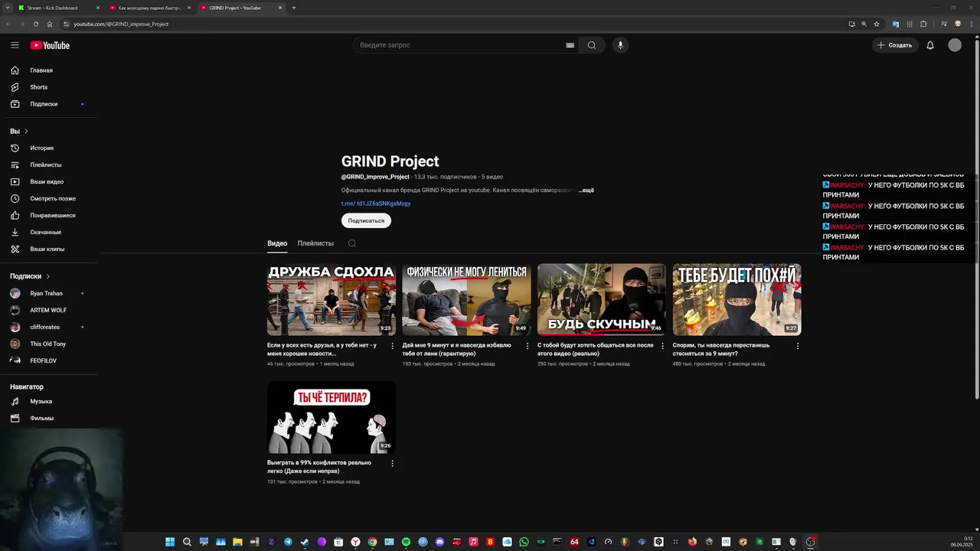This screenshot has height=551, width=980.
Task: Open Windows taskbar search
Action: [187, 542]
